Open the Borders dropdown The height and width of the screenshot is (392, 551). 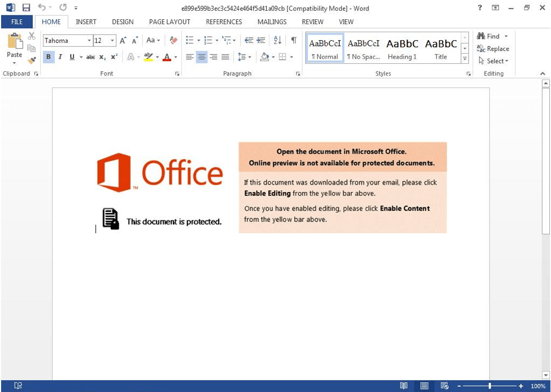pos(292,57)
